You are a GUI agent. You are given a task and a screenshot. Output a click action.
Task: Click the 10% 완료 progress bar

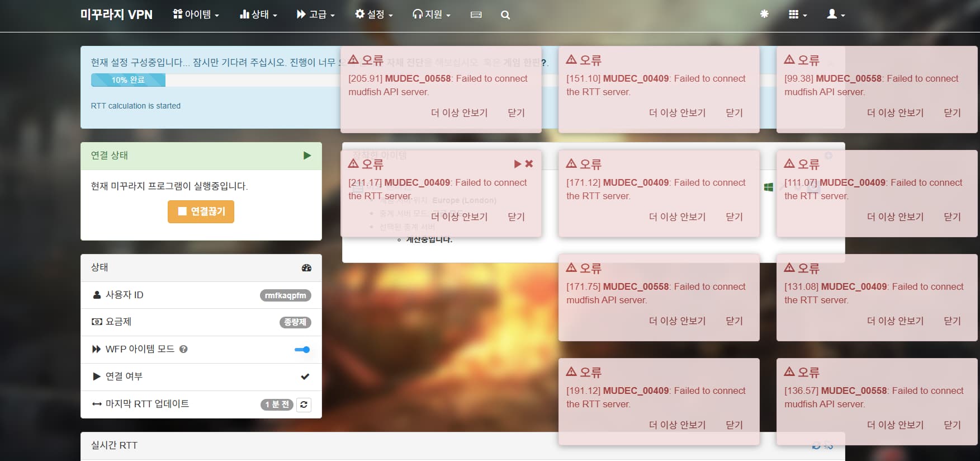pyautogui.click(x=128, y=80)
